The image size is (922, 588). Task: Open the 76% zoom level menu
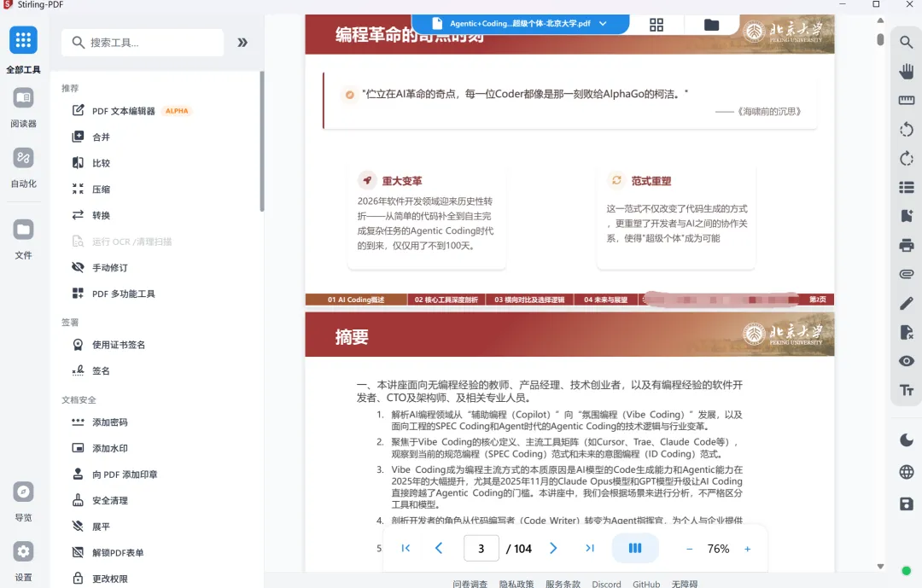pyautogui.click(x=718, y=549)
